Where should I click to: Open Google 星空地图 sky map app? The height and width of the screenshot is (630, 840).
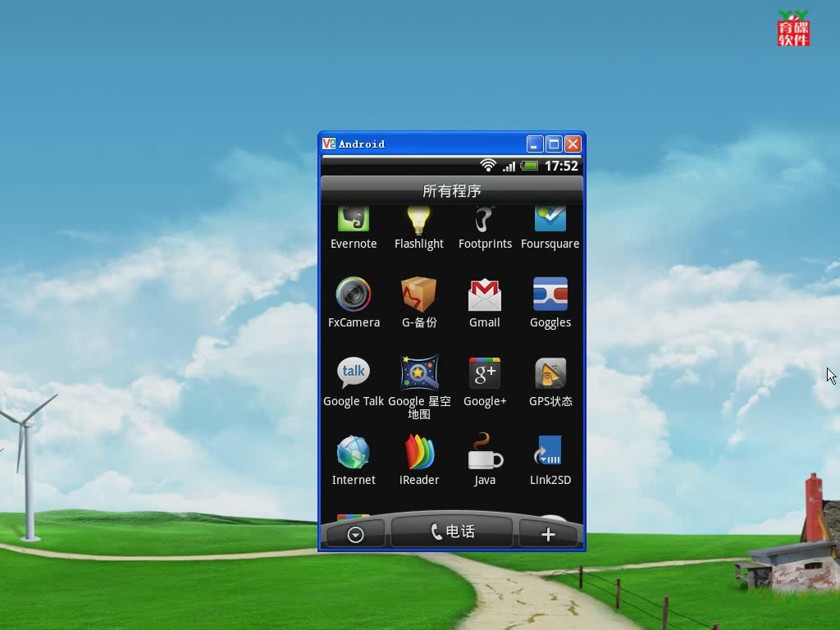419,387
